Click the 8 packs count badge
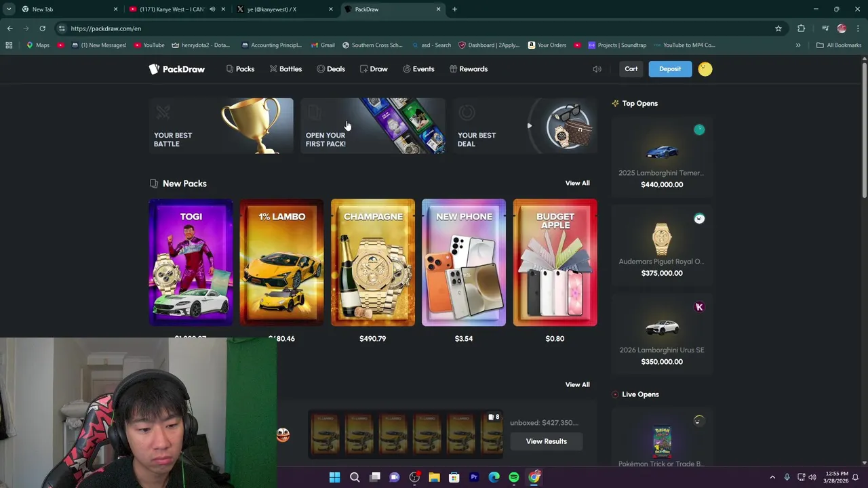868x488 pixels. tap(494, 418)
